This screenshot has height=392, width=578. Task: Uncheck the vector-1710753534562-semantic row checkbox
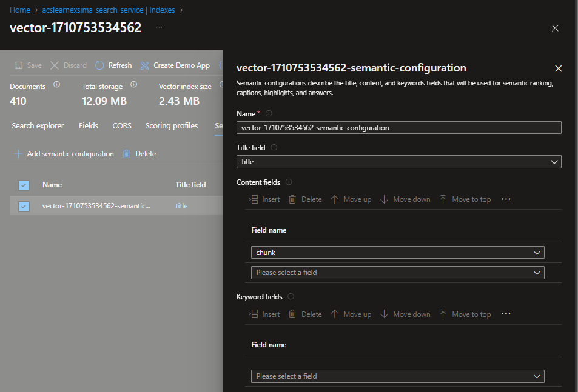pyautogui.click(x=24, y=207)
